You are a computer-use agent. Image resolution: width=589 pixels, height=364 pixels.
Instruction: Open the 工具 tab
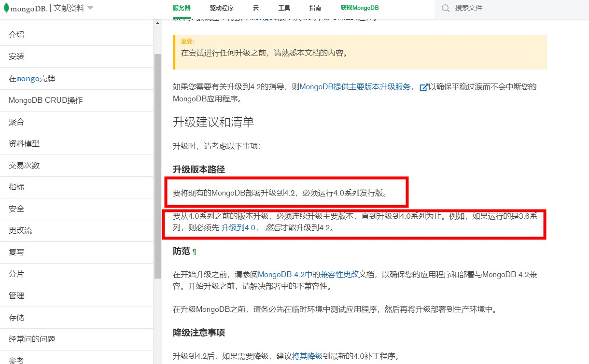click(x=284, y=8)
